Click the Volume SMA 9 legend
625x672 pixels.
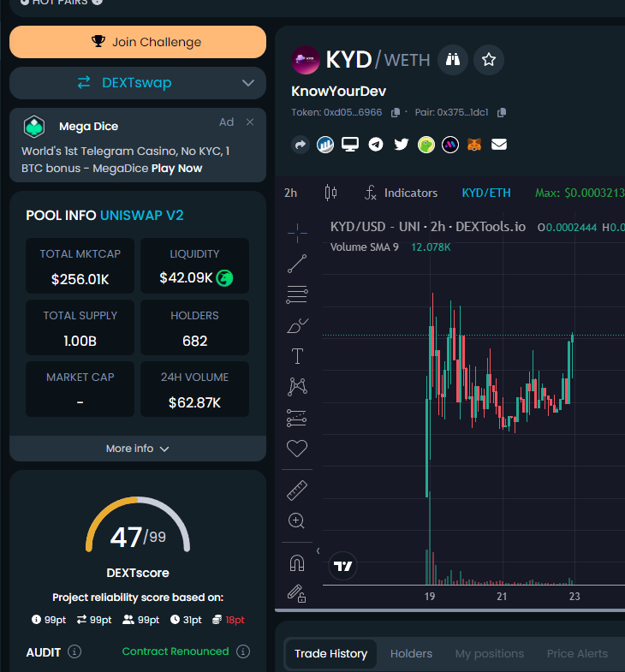click(365, 247)
